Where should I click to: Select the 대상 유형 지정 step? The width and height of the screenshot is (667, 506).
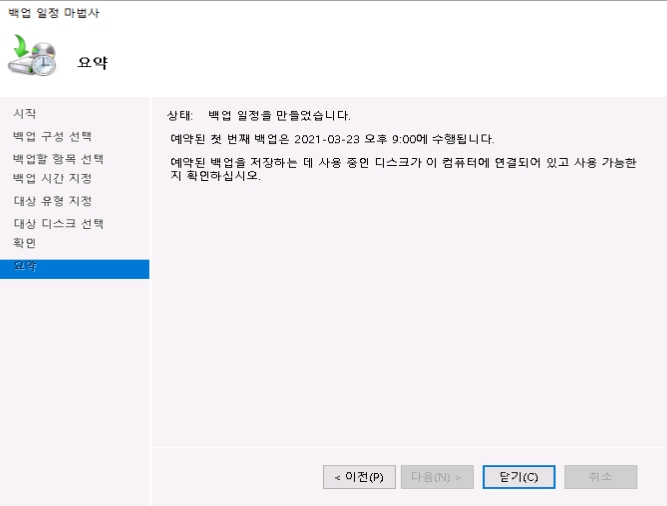pos(53,201)
